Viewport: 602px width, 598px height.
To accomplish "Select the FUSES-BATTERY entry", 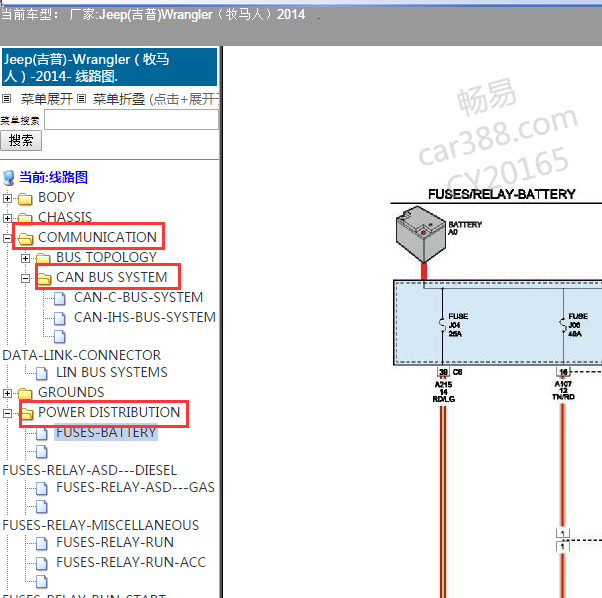I will click(x=106, y=432).
